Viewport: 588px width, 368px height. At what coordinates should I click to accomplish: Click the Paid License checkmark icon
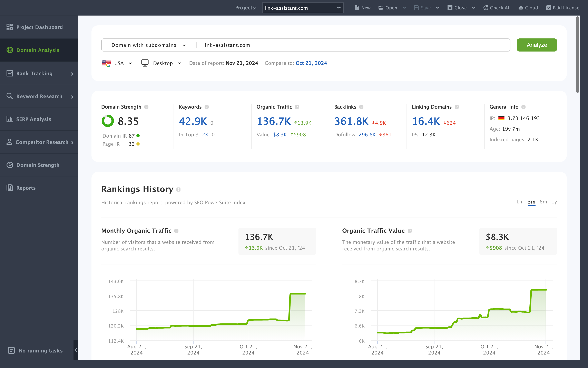click(549, 8)
